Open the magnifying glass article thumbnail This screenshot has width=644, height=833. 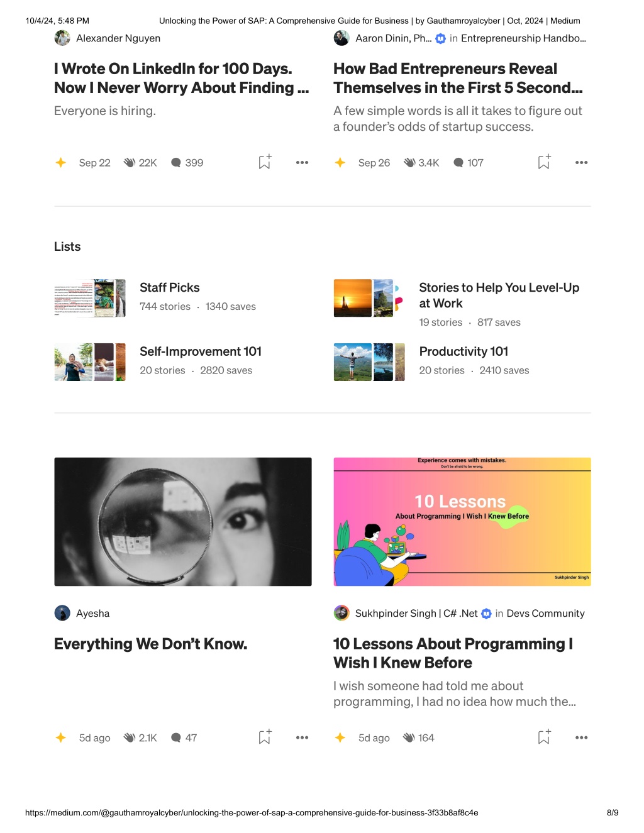click(183, 522)
